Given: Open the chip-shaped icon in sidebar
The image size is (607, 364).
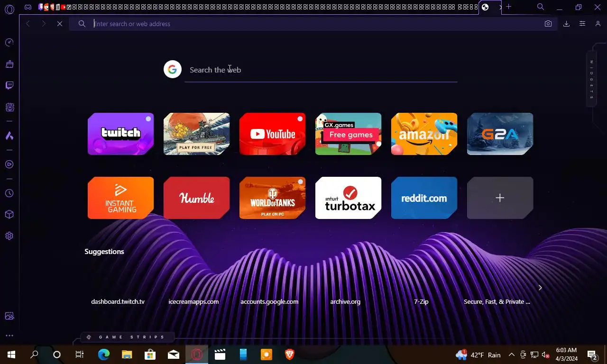Looking at the screenshot, I should [x=9, y=108].
